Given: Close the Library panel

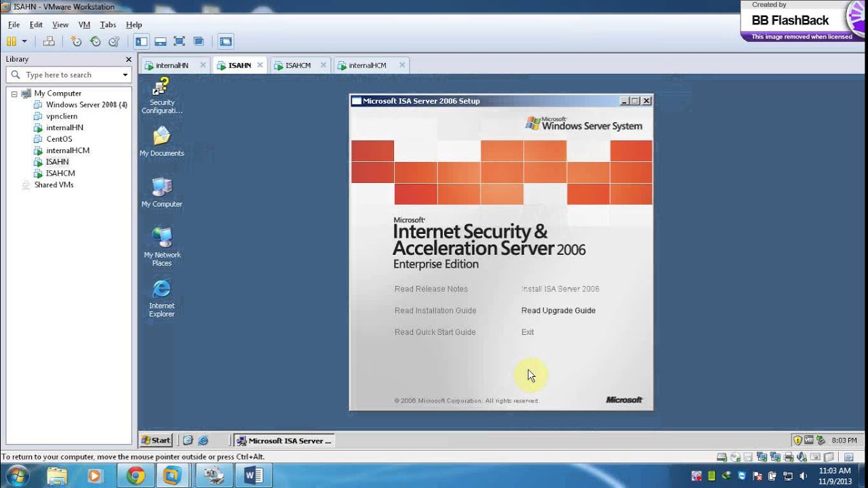Looking at the screenshot, I should [x=128, y=60].
